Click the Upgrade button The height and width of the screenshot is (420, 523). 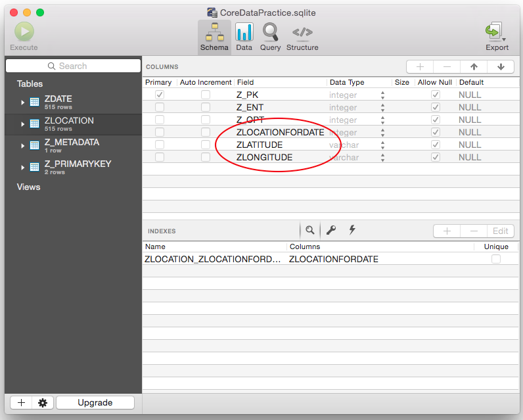coord(95,403)
